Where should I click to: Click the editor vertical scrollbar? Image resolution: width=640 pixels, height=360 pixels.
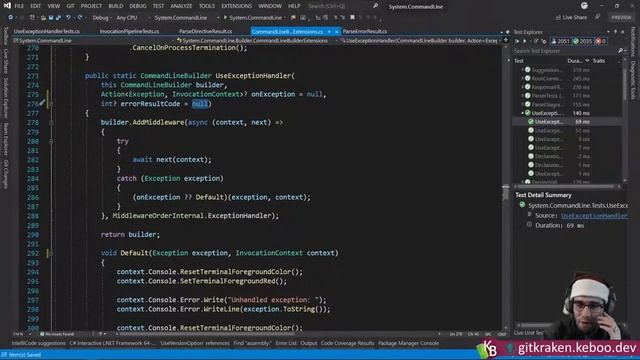click(x=505, y=186)
